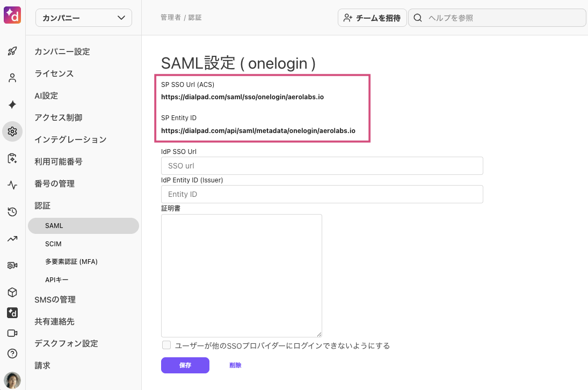Select the SAML submenu item

84,226
